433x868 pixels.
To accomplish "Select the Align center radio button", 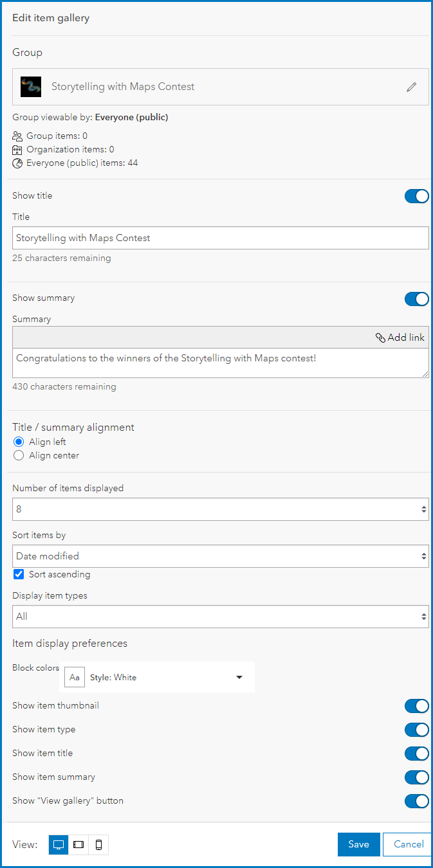I will click(x=19, y=455).
